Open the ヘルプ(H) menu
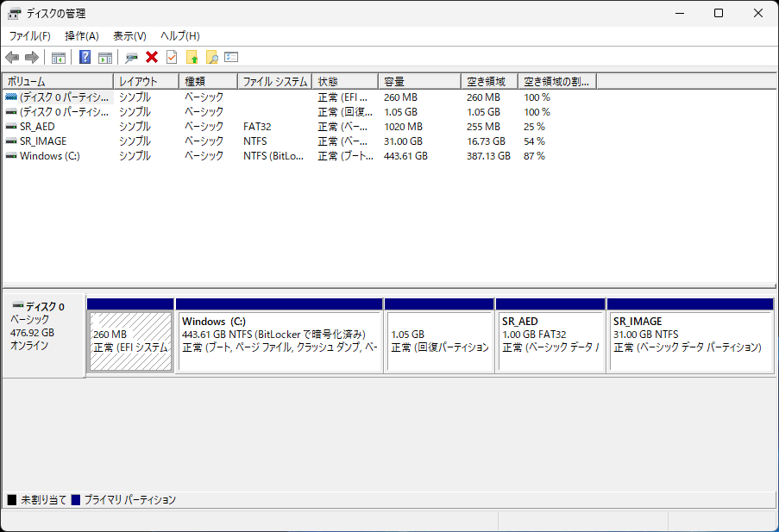779x532 pixels. coord(179,36)
